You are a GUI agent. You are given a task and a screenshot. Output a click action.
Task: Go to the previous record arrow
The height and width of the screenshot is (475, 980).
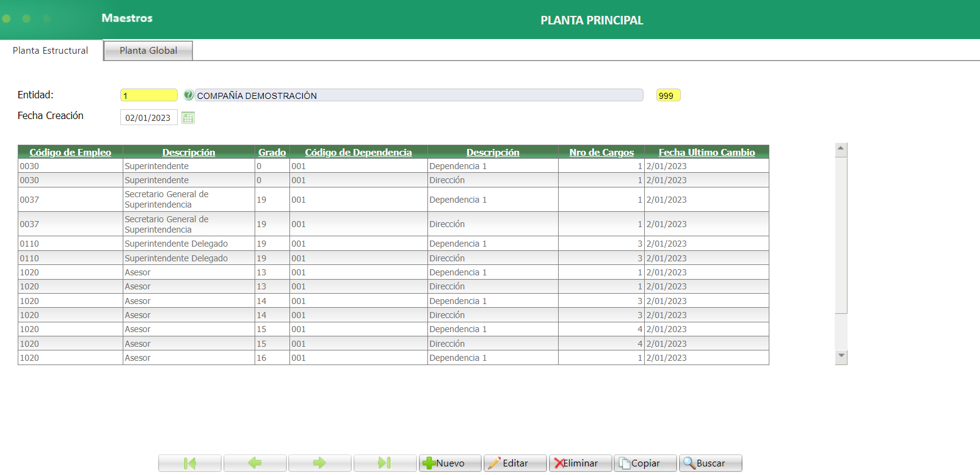click(x=255, y=463)
